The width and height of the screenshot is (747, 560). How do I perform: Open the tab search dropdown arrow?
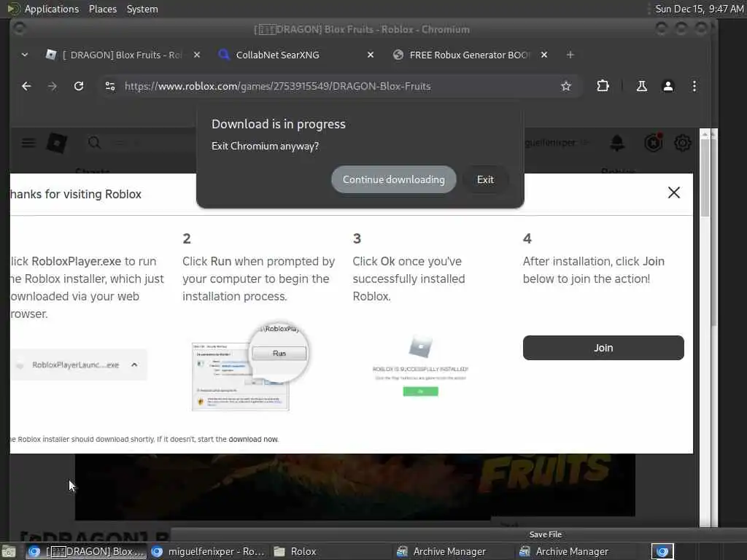click(25, 55)
